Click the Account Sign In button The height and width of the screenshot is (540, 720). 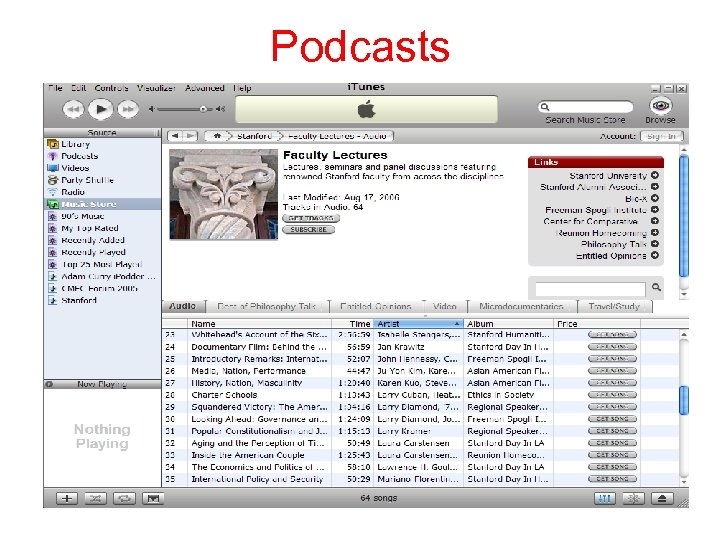pyautogui.click(x=662, y=136)
